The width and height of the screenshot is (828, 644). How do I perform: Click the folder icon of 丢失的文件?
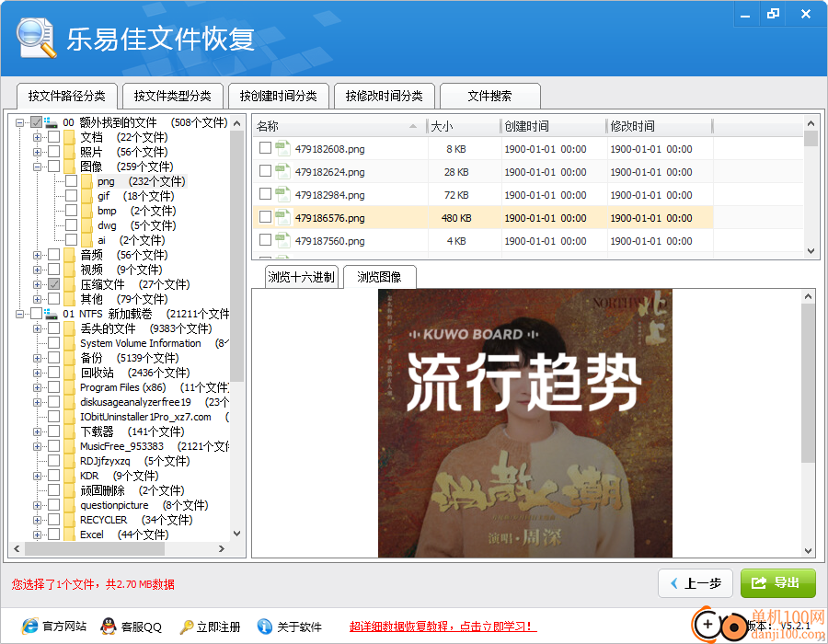69,328
